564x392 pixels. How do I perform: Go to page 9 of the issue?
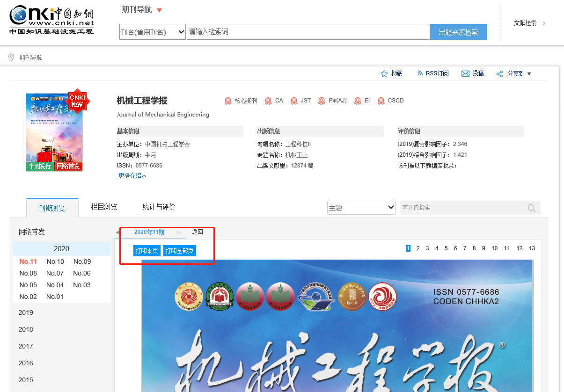point(483,248)
